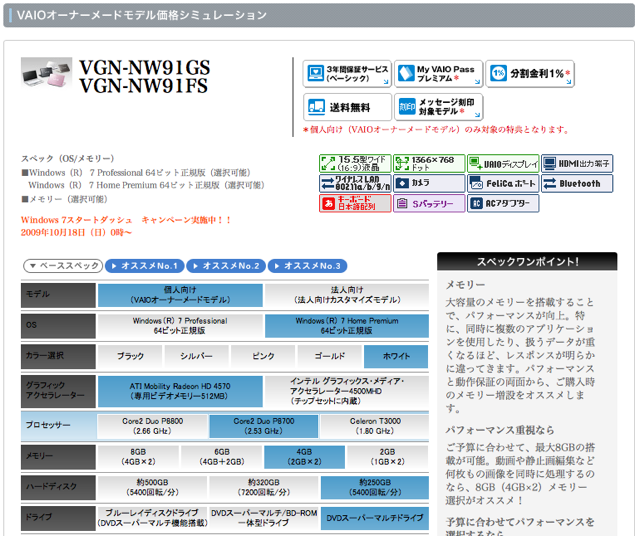Choose 約320GB 7200回転 hard disk
This screenshot has width=640, height=536.
pos(264,487)
